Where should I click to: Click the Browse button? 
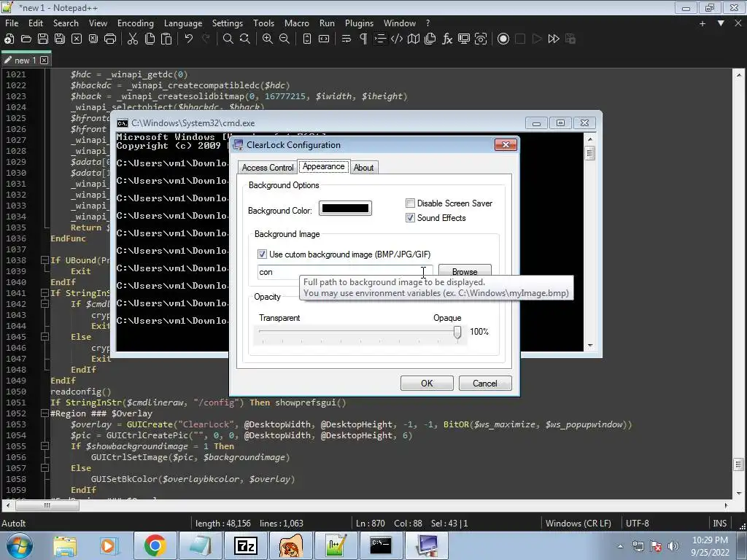465,271
